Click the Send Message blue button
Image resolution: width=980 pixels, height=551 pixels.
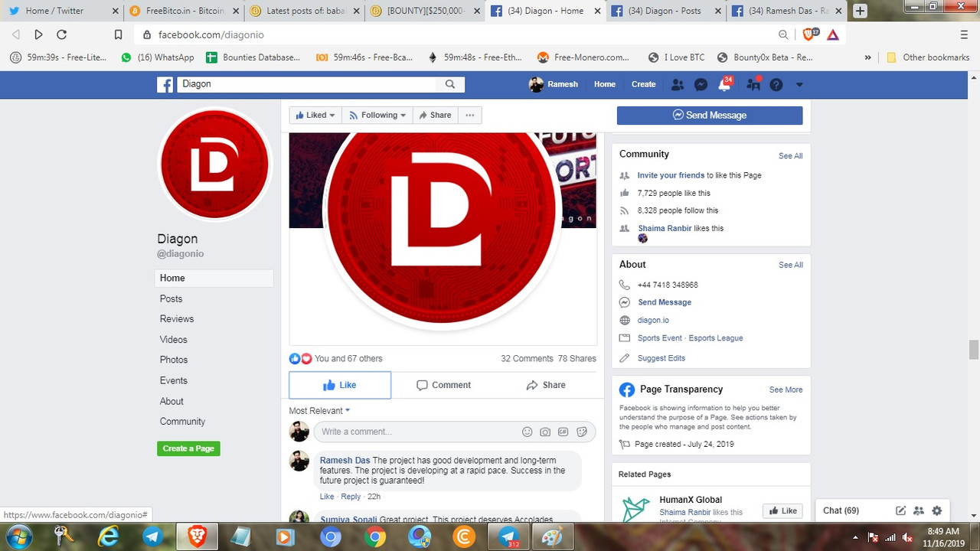(x=710, y=115)
